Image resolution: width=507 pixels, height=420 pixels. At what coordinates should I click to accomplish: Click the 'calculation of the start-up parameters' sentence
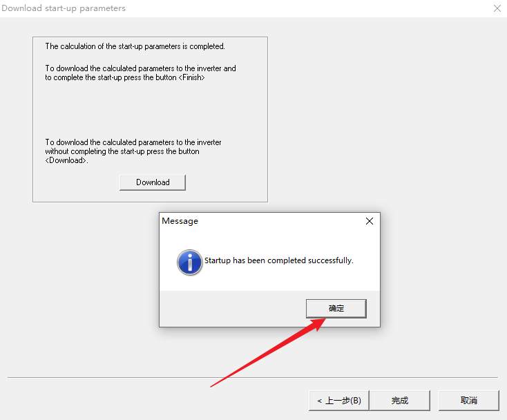[135, 46]
